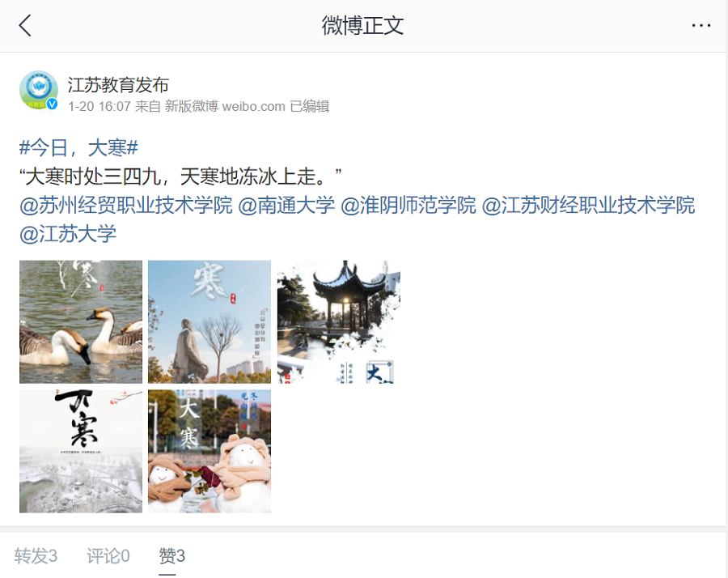Switch to the 转发3 reposts tab
The height and width of the screenshot is (578, 728).
pos(36,555)
